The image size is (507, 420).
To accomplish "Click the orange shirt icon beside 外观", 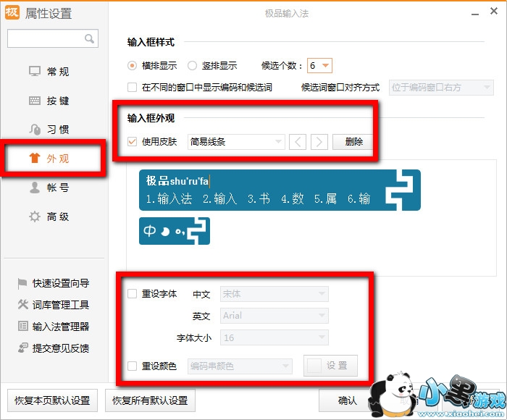I will click(35, 158).
